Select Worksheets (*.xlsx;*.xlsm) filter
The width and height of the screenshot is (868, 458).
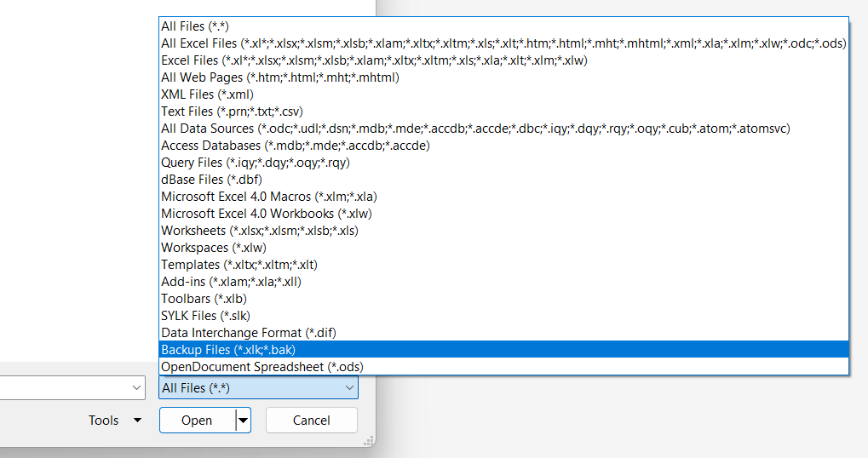[x=503, y=231]
